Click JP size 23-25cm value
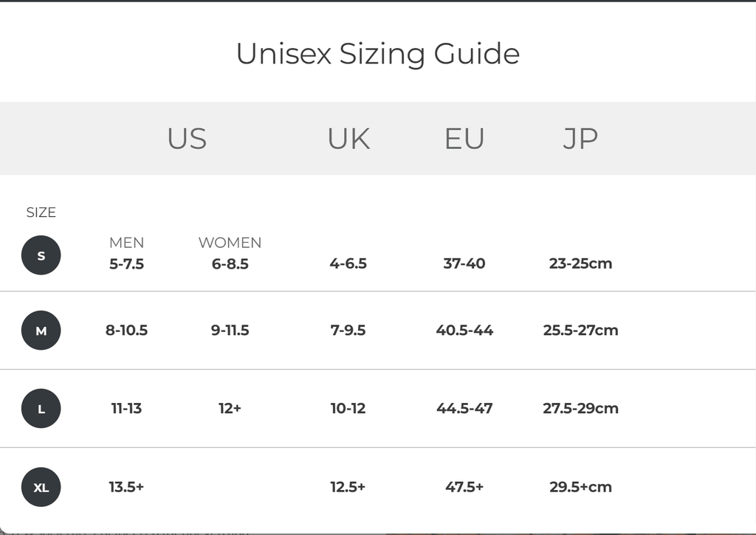This screenshot has width=756, height=535. pyautogui.click(x=580, y=263)
